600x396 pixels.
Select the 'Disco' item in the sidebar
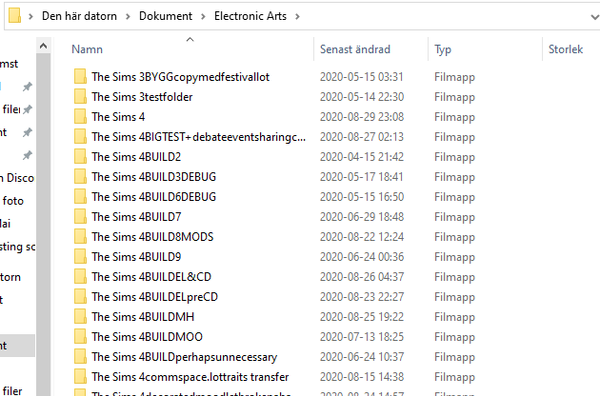(17, 178)
